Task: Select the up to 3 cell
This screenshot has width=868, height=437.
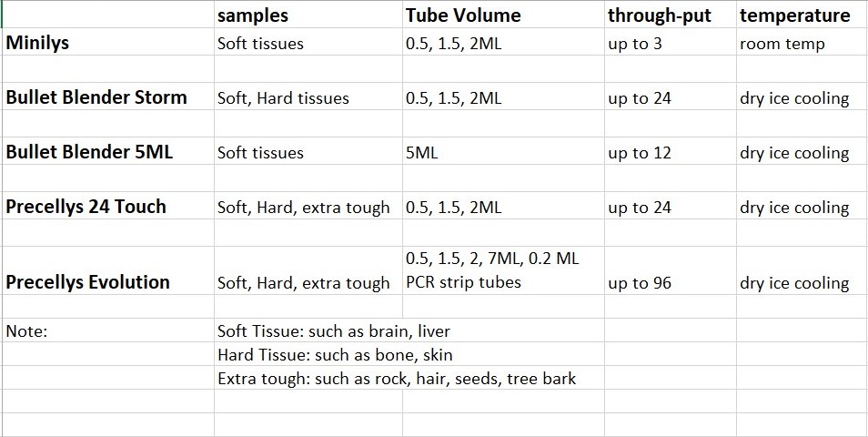Action: (x=635, y=44)
